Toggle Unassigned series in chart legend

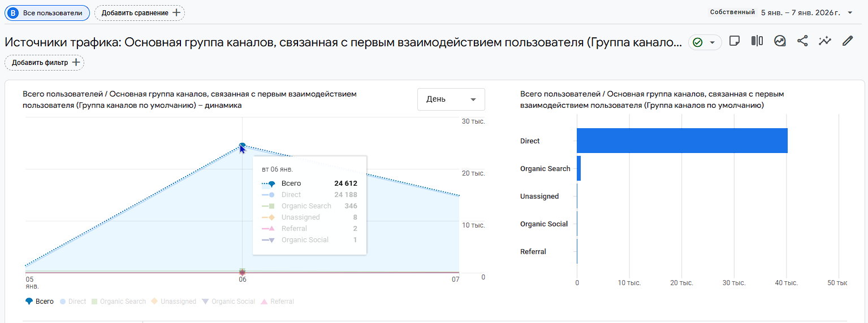coord(174,302)
